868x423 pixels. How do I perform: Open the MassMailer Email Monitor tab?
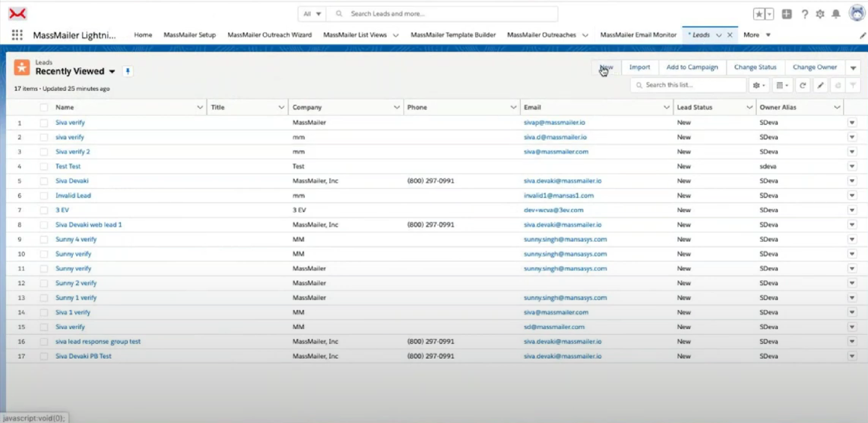click(638, 35)
